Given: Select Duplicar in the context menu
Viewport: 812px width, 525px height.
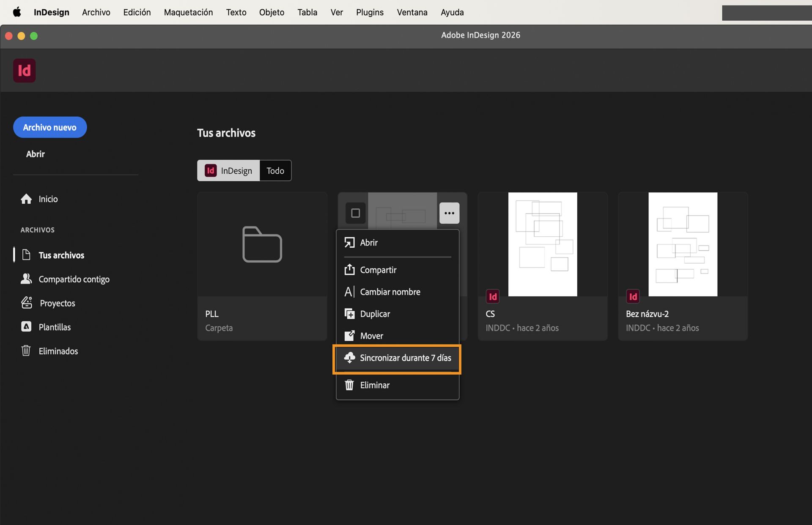Looking at the screenshot, I should 375,314.
